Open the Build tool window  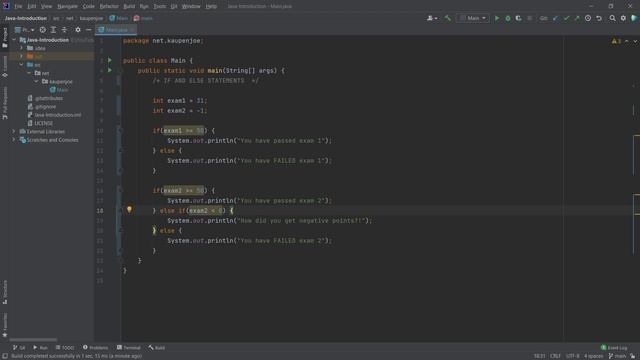(157, 348)
